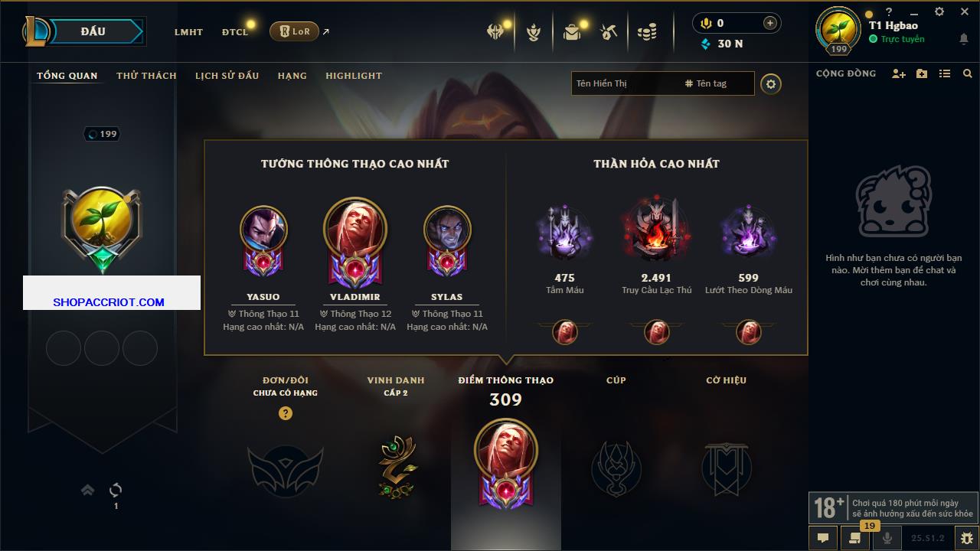Click the add folder icon in Cộng Đồng
980x551 pixels.
click(922, 73)
